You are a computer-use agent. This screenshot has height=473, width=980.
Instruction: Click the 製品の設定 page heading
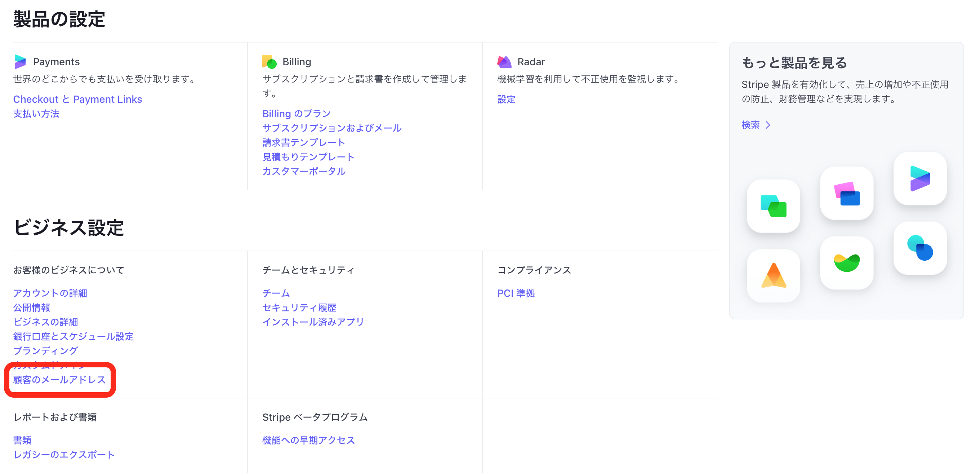(x=59, y=19)
